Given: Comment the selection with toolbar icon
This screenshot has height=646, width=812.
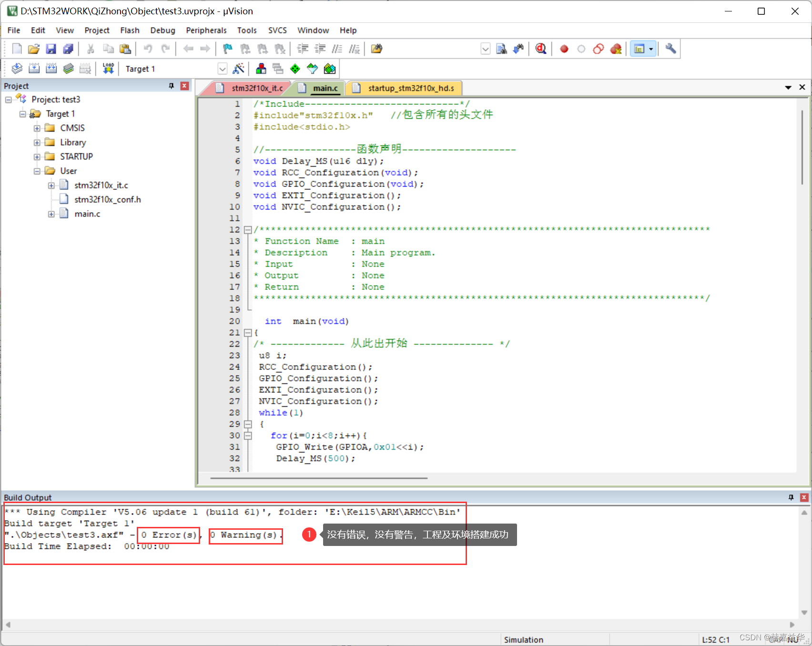Looking at the screenshot, I should [337, 49].
